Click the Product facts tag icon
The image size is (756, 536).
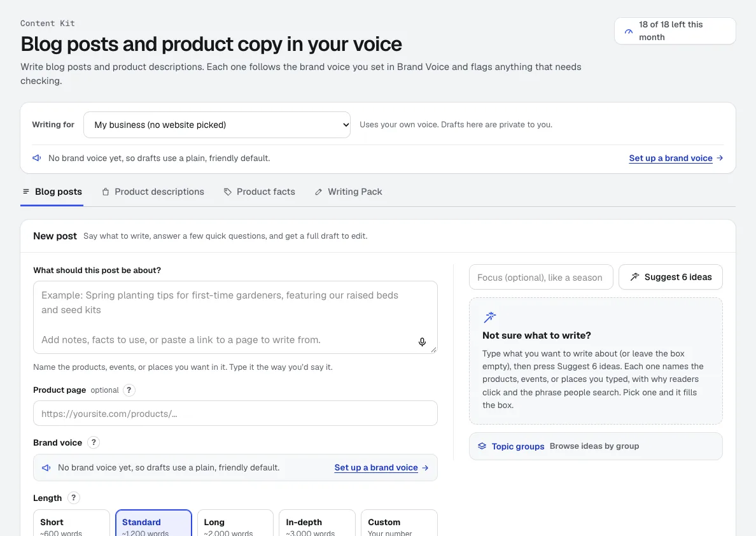(228, 192)
